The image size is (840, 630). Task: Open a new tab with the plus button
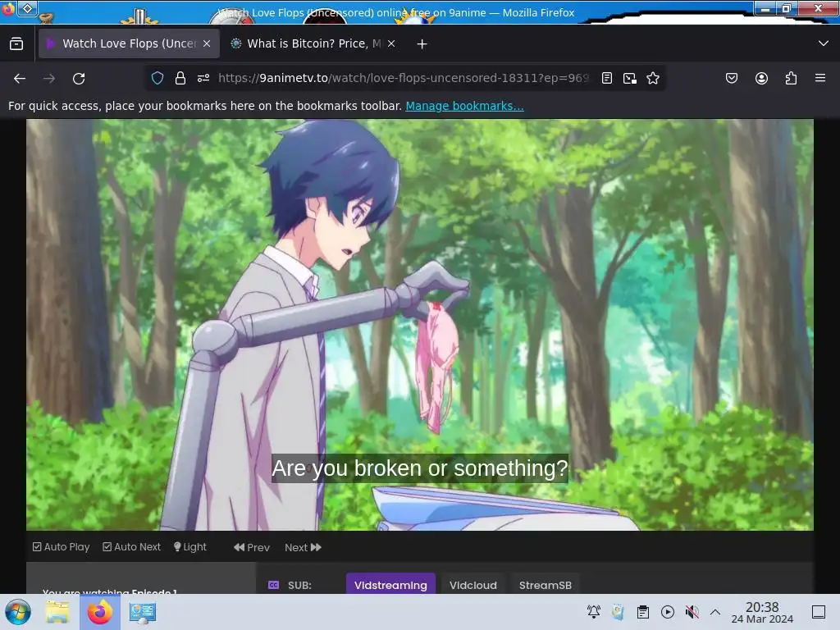(x=422, y=44)
